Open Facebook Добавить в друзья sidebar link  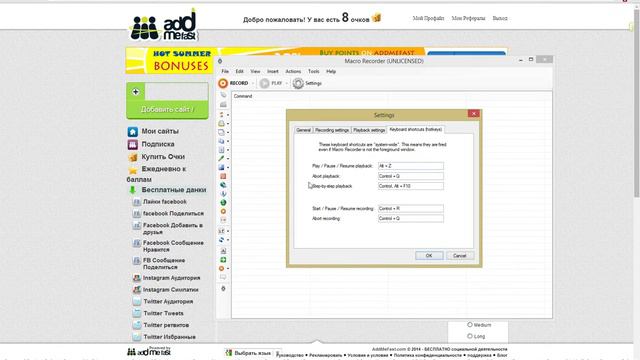[173, 229]
